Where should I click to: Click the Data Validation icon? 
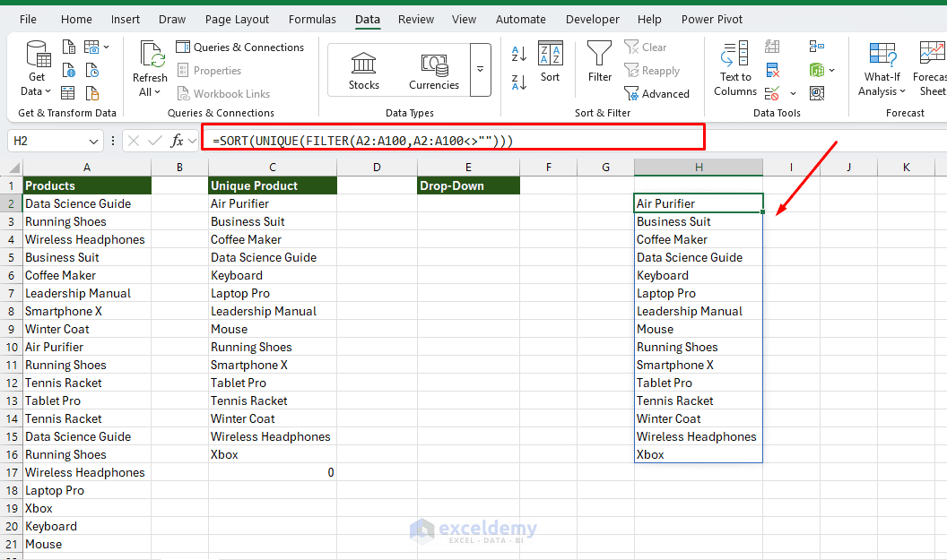click(x=772, y=93)
